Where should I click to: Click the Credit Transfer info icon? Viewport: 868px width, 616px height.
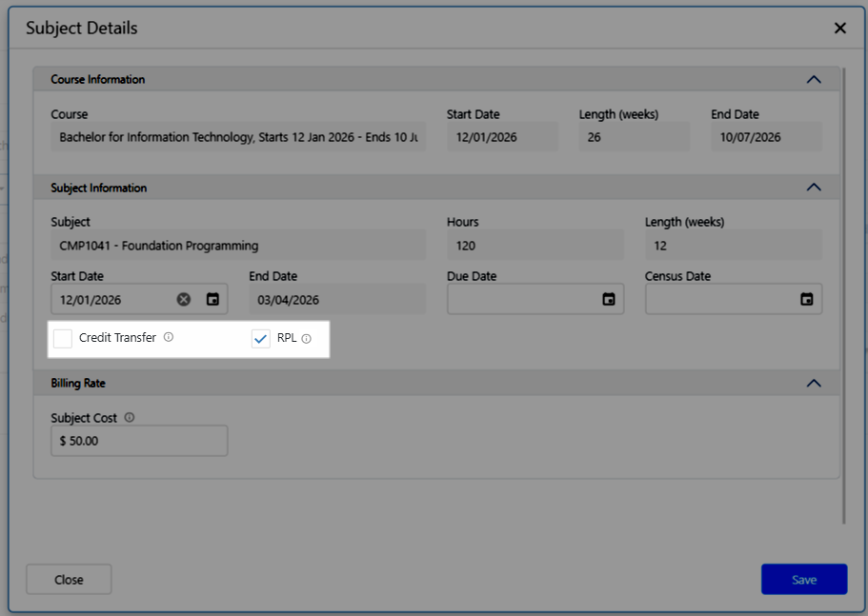(169, 337)
